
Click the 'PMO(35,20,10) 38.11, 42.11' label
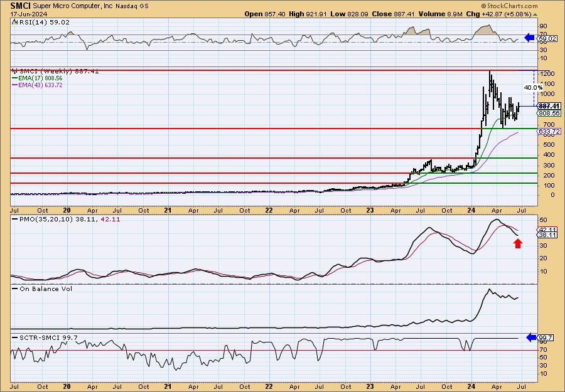point(70,220)
